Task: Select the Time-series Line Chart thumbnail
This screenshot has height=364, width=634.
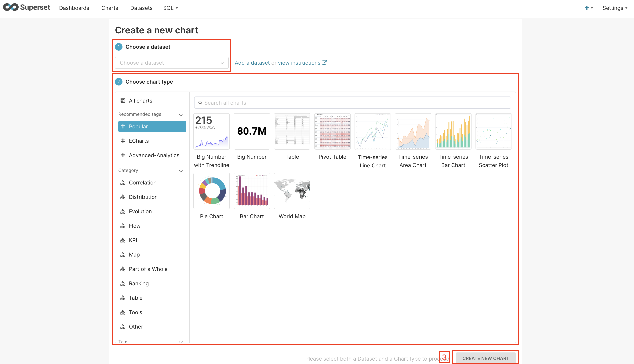Action: point(373,132)
